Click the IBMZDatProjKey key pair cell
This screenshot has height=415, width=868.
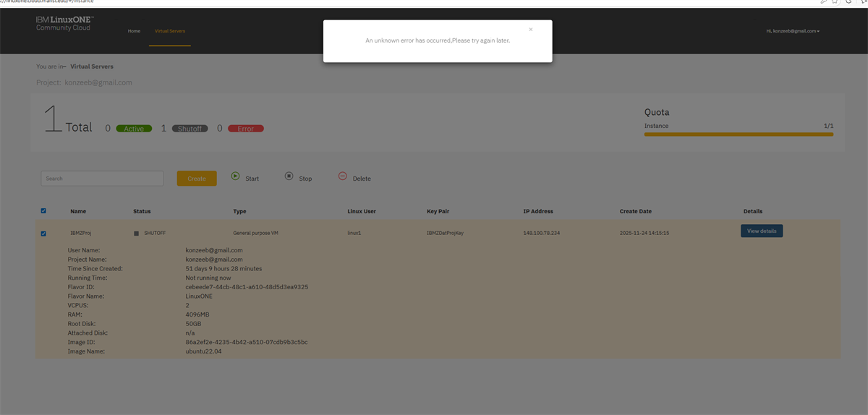pos(445,234)
